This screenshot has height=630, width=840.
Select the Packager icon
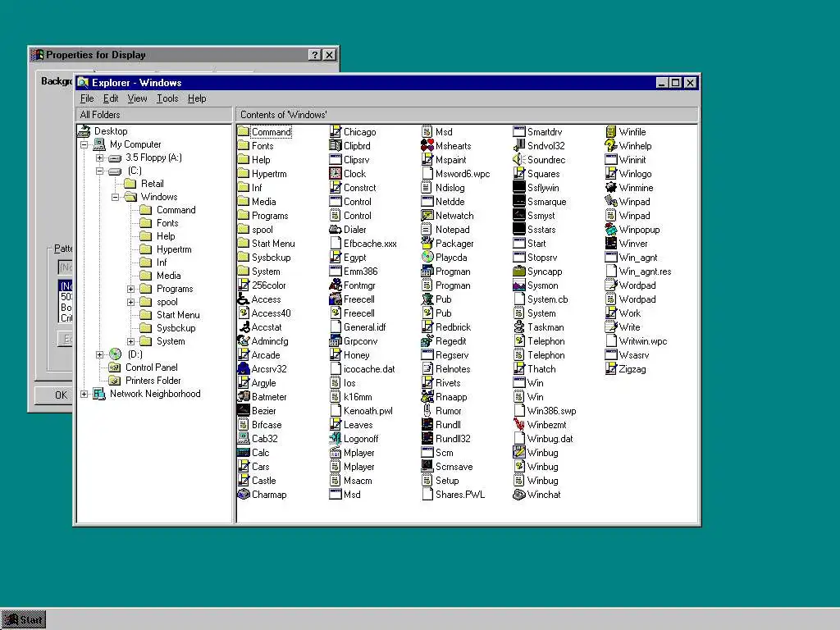[x=427, y=243]
